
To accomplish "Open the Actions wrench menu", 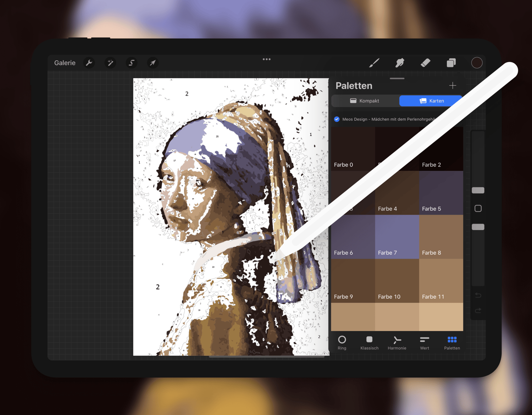I will [89, 63].
